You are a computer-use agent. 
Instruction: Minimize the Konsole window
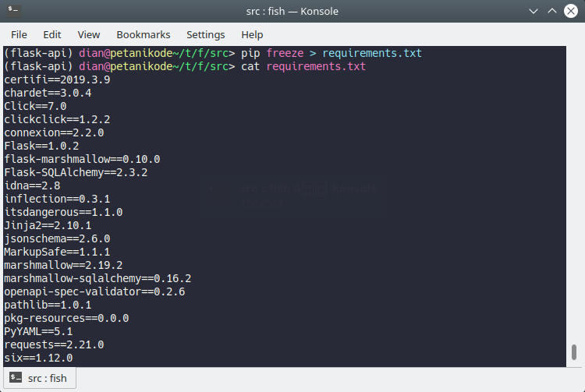tap(534, 12)
